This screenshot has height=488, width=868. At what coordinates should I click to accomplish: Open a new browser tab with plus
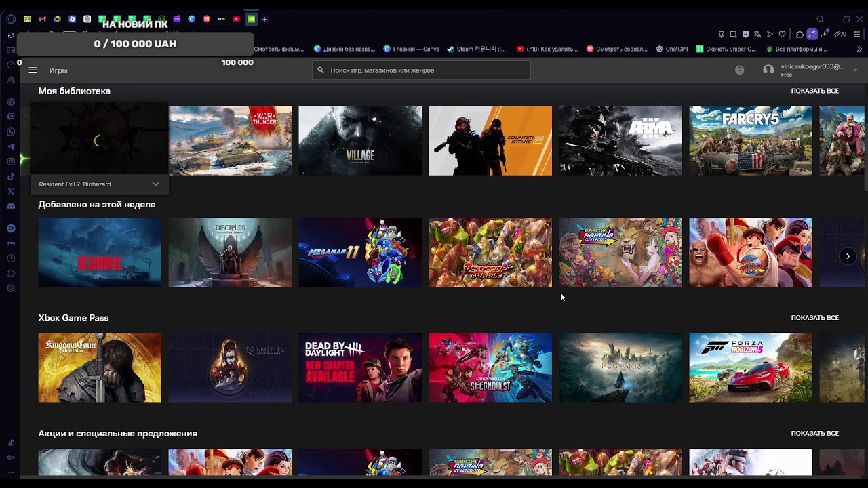[264, 19]
